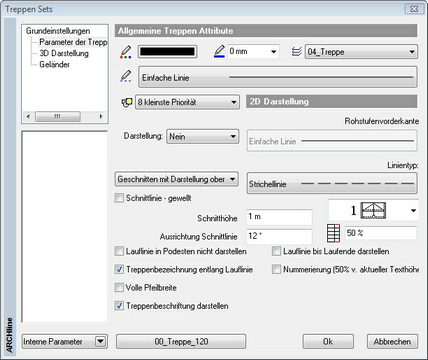Open the 0 mm line weight dropdown

click(x=253, y=52)
